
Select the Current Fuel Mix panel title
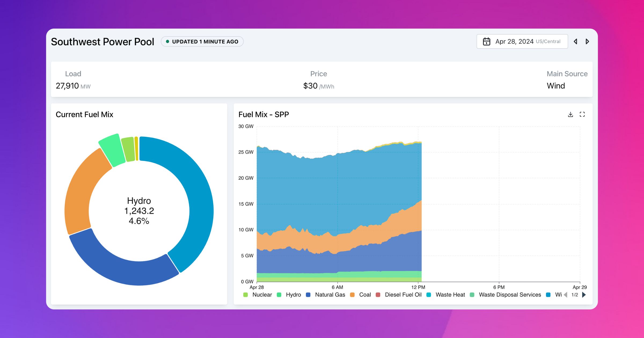pyautogui.click(x=84, y=115)
